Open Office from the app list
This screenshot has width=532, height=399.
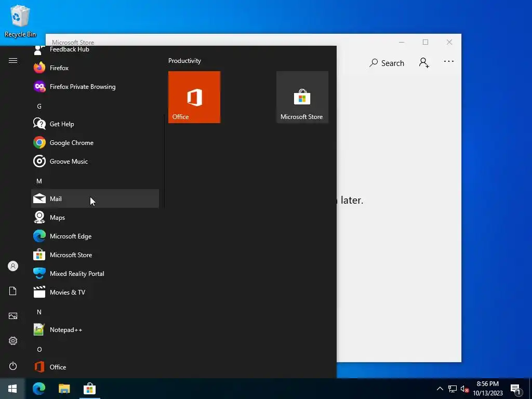95,367
